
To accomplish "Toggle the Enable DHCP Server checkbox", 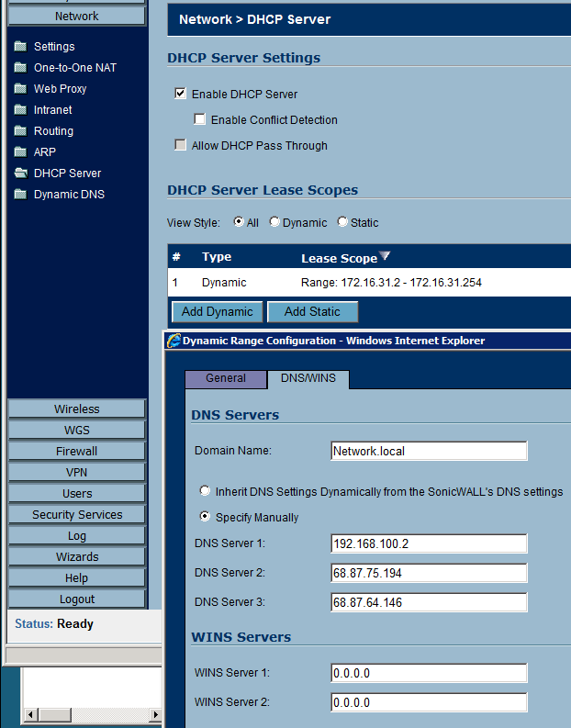I will coord(180,94).
